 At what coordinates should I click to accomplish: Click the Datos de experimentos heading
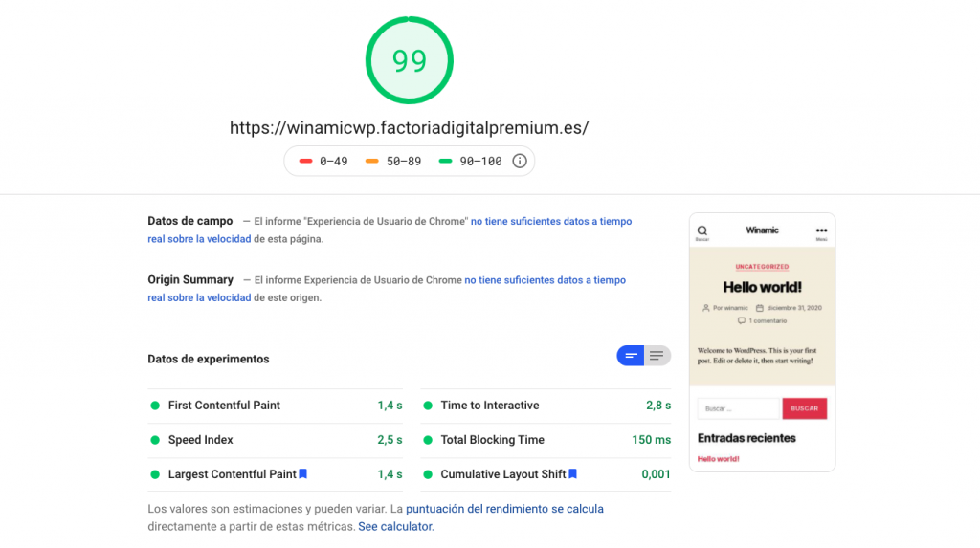click(208, 359)
